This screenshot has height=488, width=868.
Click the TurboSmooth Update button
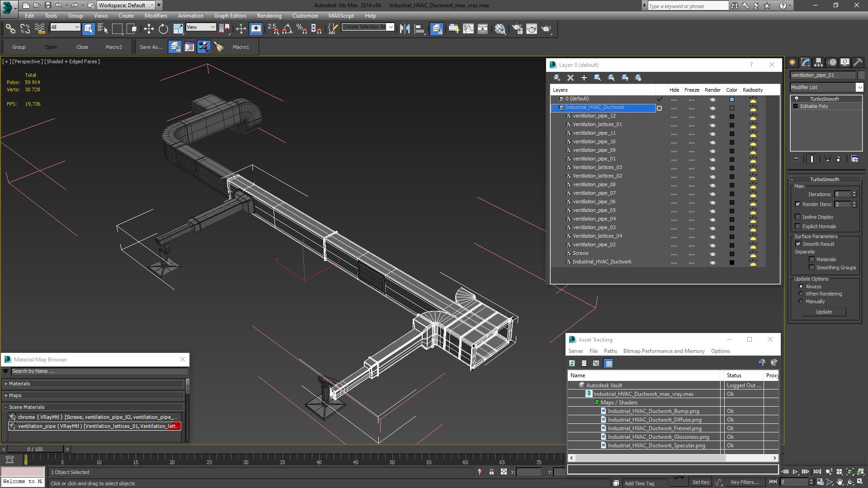(x=824, y=312)
